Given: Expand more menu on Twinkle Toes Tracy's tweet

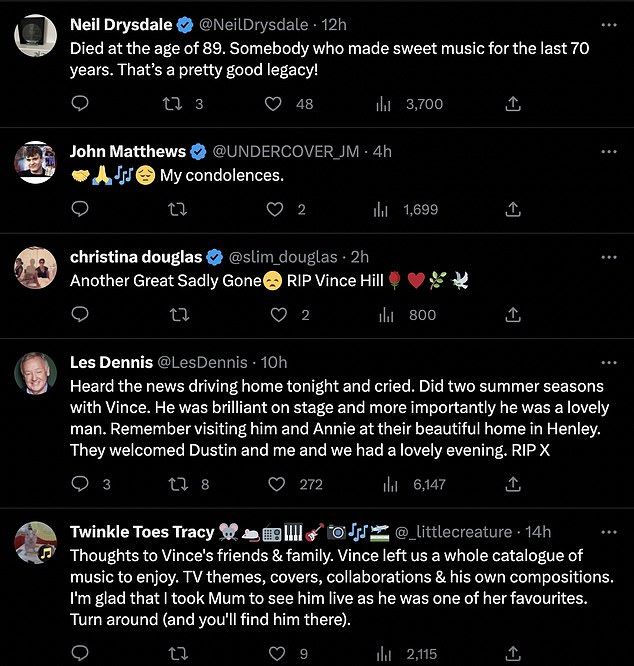Looking at the screenshot, I should coord(609,532).
